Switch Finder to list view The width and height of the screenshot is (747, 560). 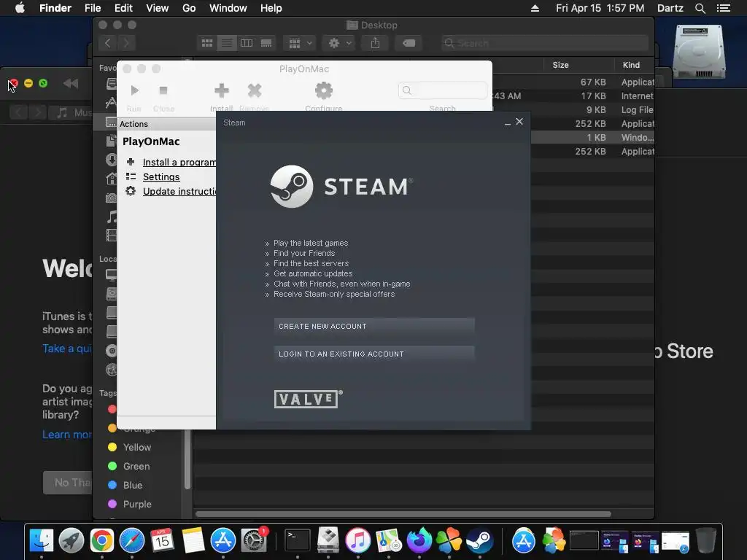tap(227, 43)
